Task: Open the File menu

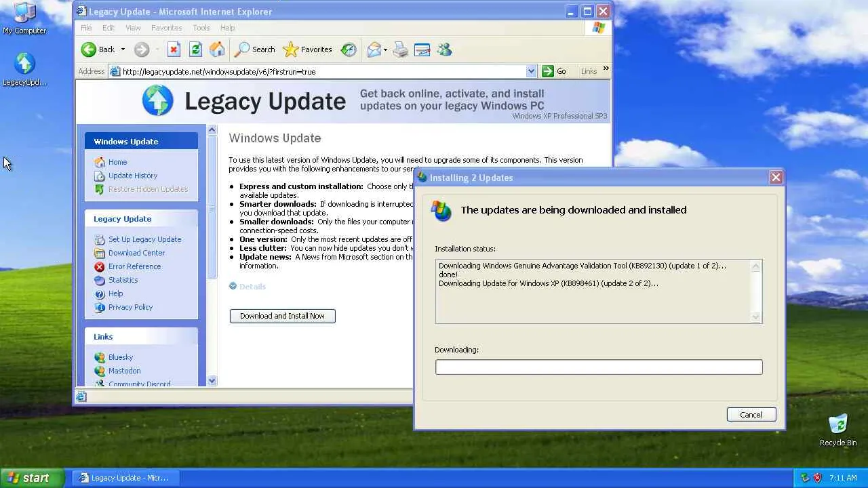Action: click(x=86, y=28)
